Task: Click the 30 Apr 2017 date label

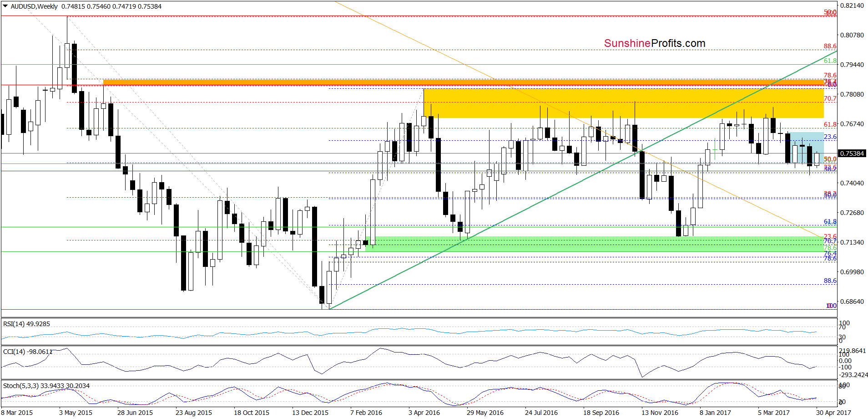Action: pos(833,413)
